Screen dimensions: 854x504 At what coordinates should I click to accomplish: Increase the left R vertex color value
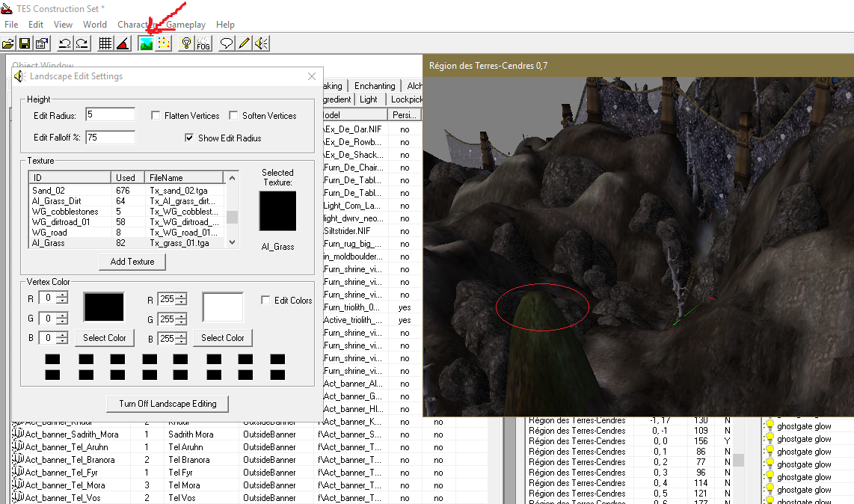(63, 295)
